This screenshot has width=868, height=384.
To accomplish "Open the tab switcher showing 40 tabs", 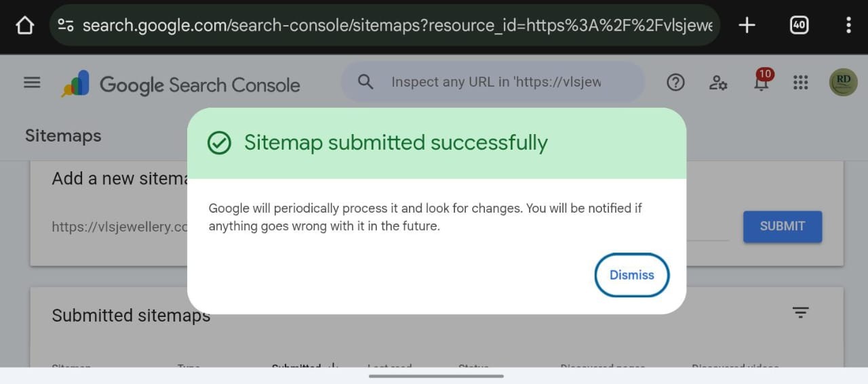I will pyautogui.click(x=799, y=26).
